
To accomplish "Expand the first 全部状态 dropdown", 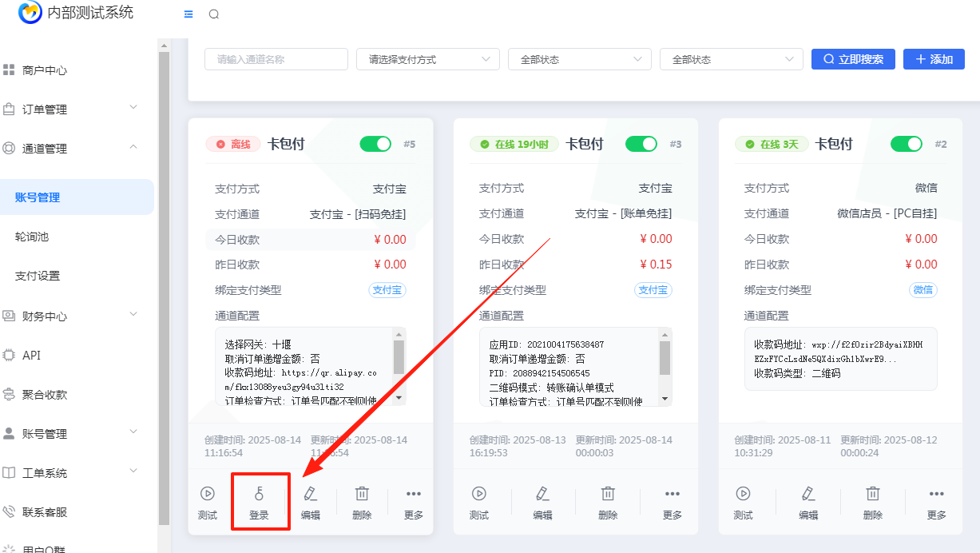I will (x=579, y=59).
